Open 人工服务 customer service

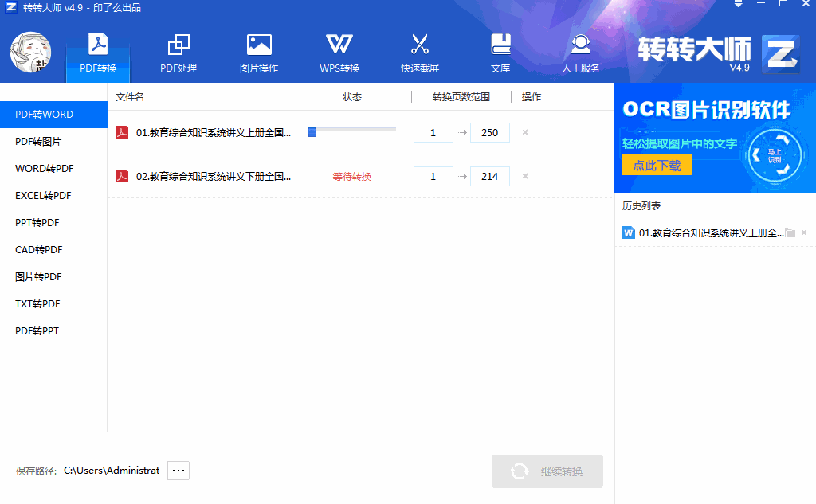(581, 53)
